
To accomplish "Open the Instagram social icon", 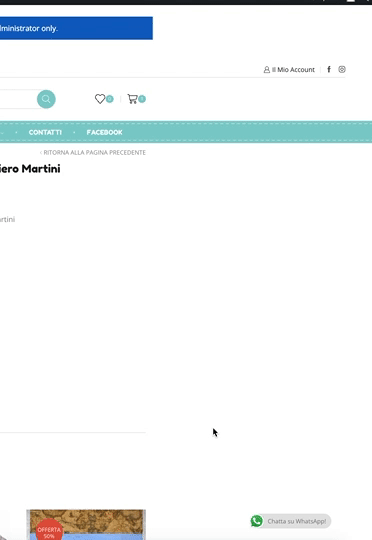I will 342,69.
